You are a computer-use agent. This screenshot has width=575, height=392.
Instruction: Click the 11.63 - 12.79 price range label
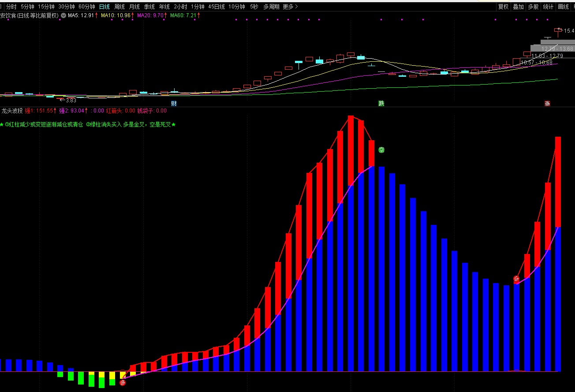tap(548, 56)
